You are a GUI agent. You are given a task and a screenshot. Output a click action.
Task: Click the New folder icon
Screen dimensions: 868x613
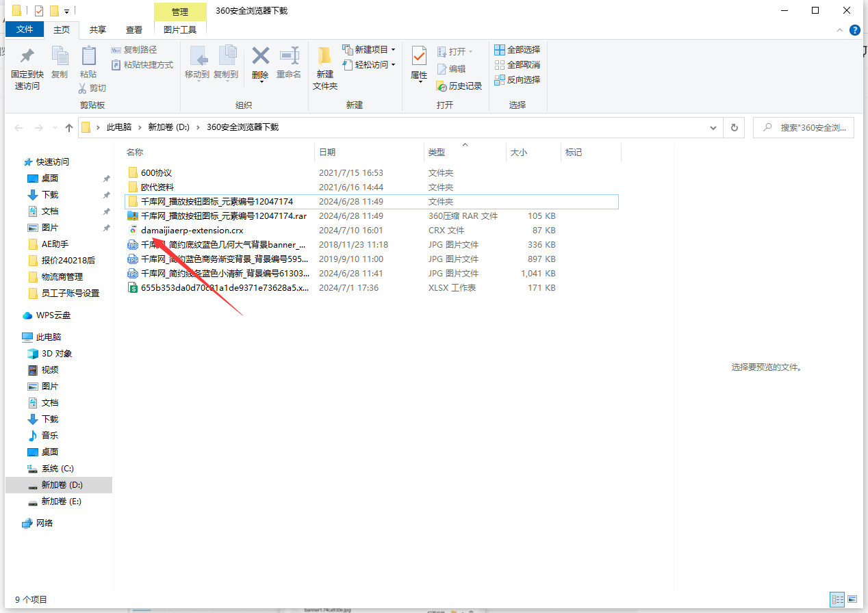point(325,56)
